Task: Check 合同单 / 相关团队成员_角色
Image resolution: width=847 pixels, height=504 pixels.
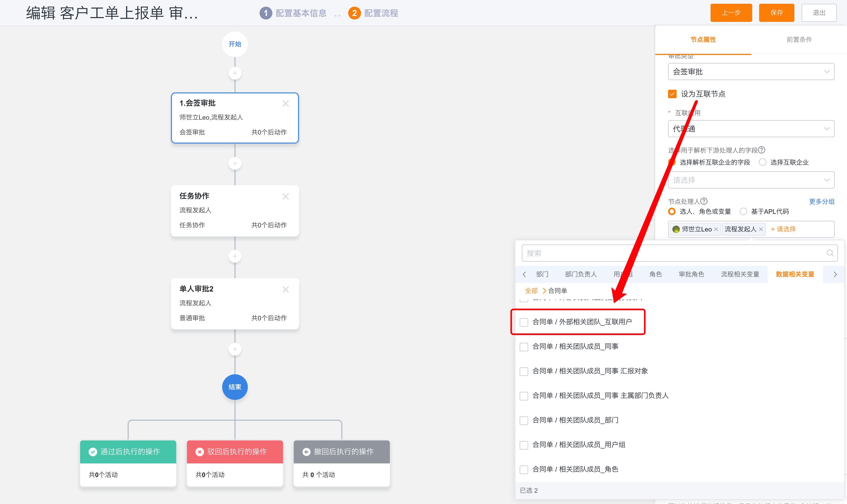Action: [524, 469]
